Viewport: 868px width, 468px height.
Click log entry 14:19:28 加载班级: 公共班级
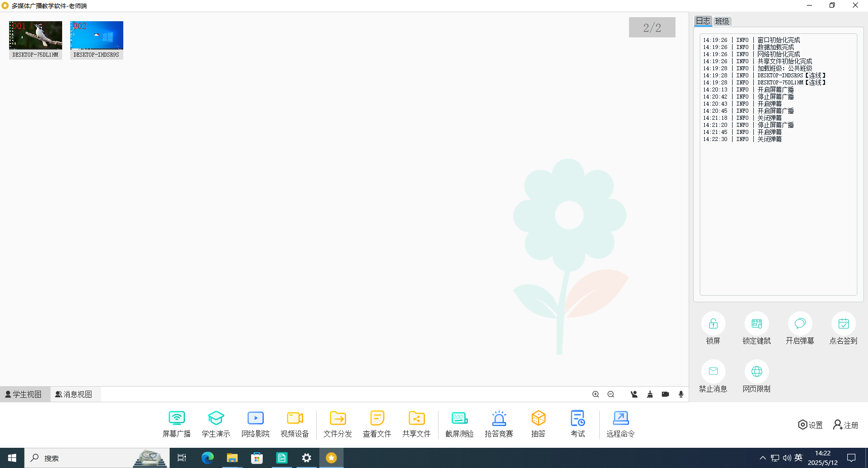pyautogui.click(x=757, y=68)
